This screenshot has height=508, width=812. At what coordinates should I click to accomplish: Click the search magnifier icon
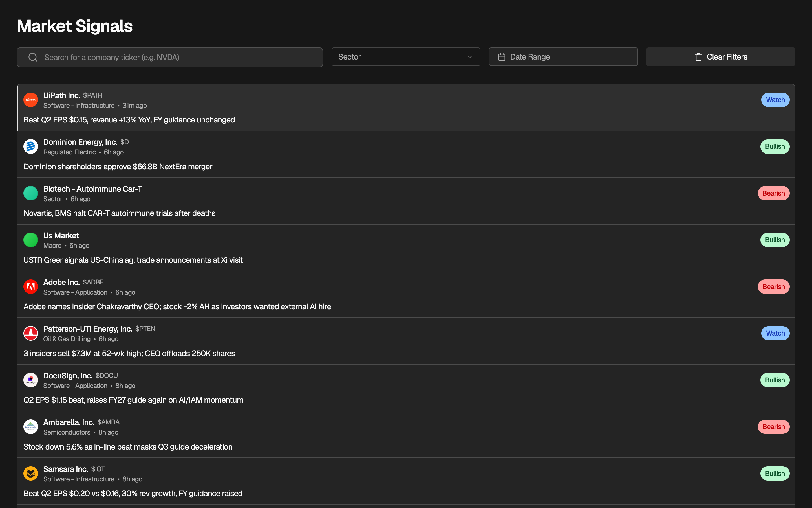(33, 57)
